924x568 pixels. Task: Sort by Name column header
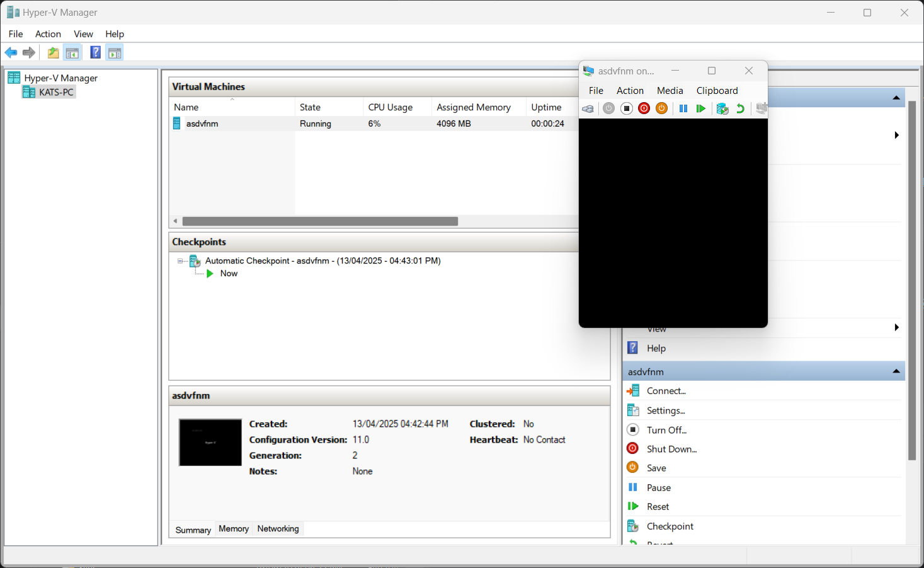(x=232, y=107)
